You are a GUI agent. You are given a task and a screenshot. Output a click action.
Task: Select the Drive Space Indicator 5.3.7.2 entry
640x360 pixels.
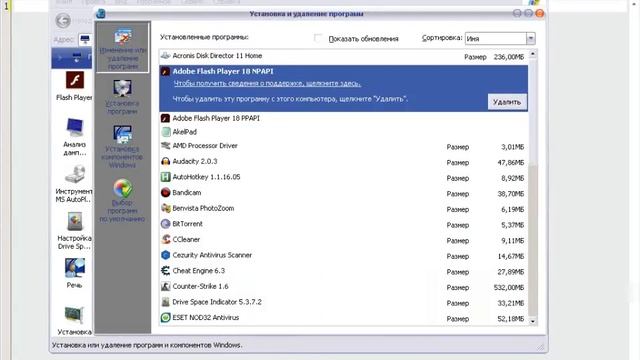(x=343, y=302)
